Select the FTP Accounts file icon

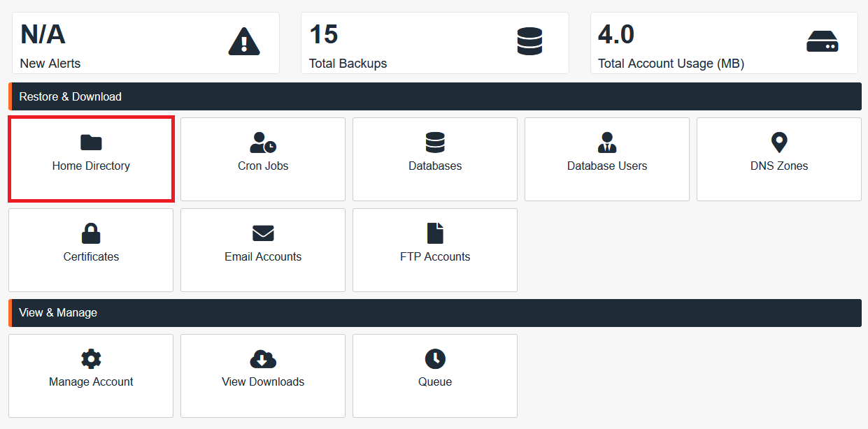(x=435, y=233)
